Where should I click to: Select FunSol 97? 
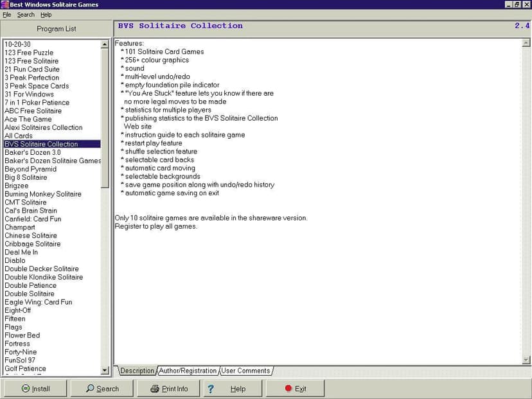coord(52,360)
